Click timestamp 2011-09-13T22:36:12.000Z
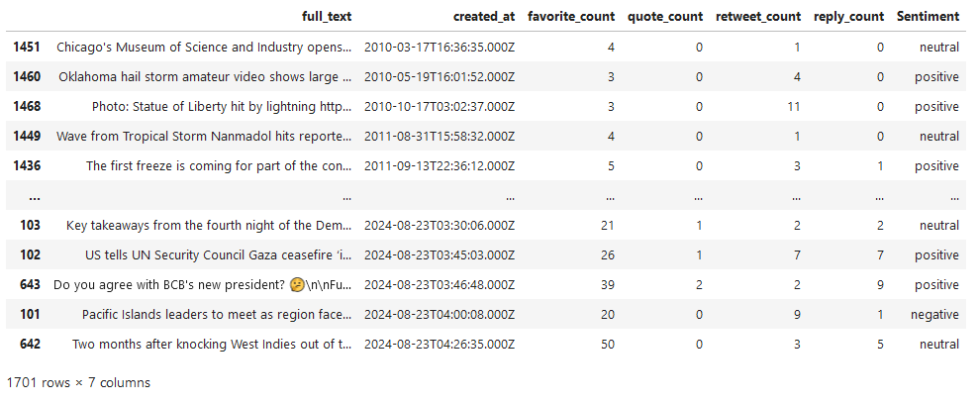Viewport: 980px width, 404px height. pyautogui.click(x=440, y=165)
